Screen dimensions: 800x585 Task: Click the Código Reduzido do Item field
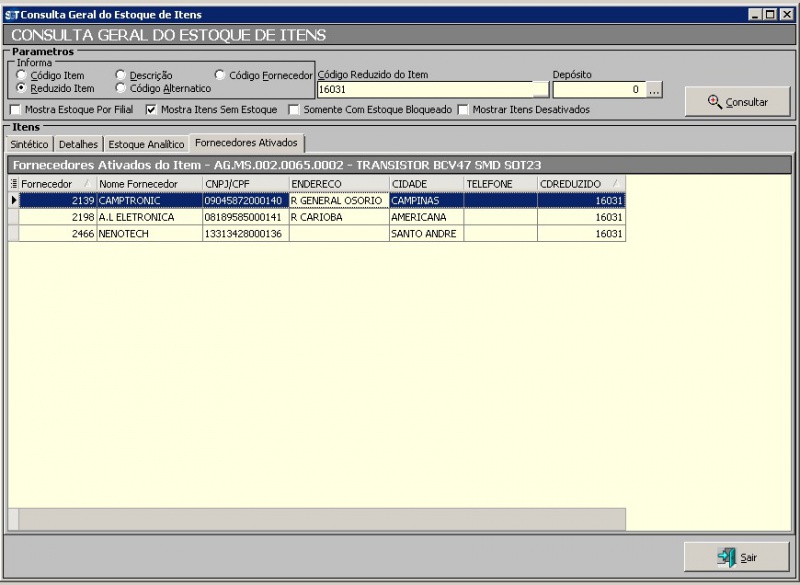423,90
